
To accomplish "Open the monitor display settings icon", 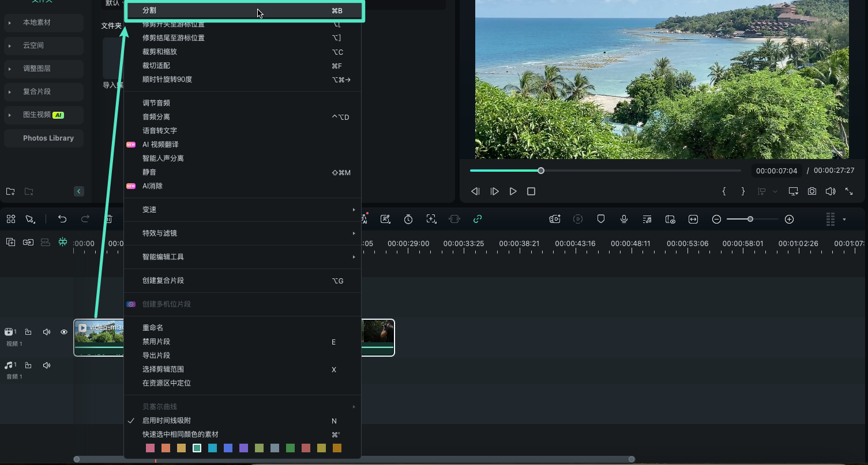I will pyautogui.click(x=794, y=191).
